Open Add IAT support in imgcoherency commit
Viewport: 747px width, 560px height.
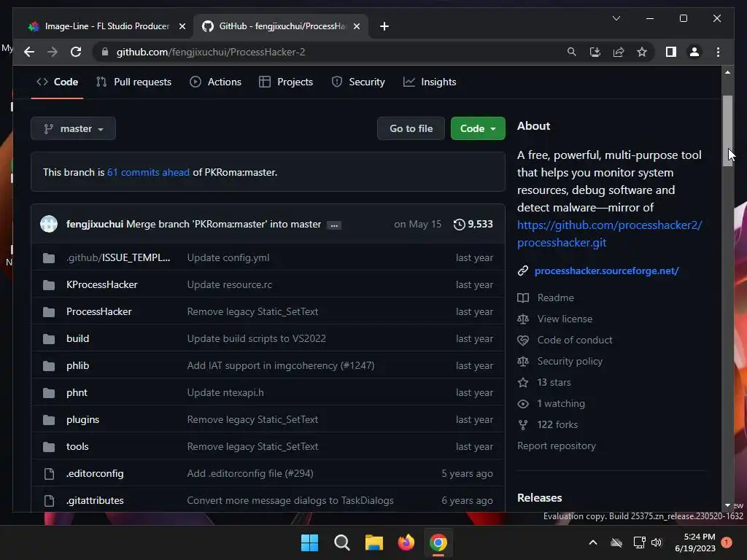[281, 366]
